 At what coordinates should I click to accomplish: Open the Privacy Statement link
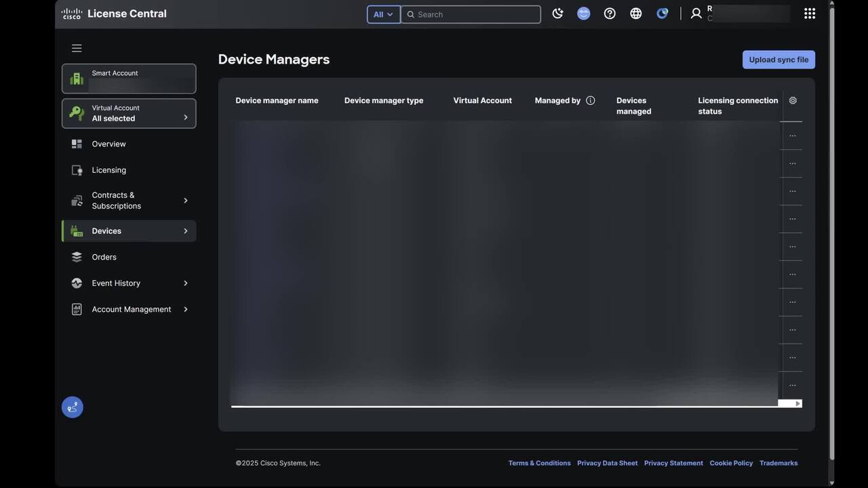click(x=673, y=463)
